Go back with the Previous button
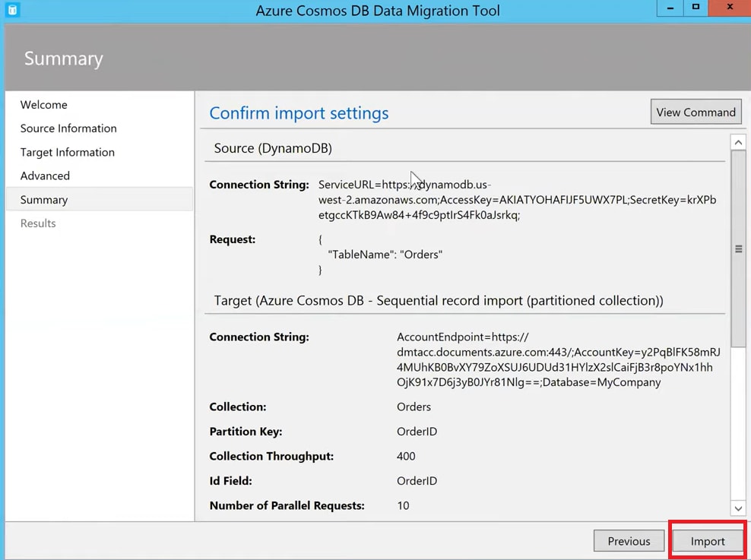Viewport: 751px width, 560px height. pos(629,541)
